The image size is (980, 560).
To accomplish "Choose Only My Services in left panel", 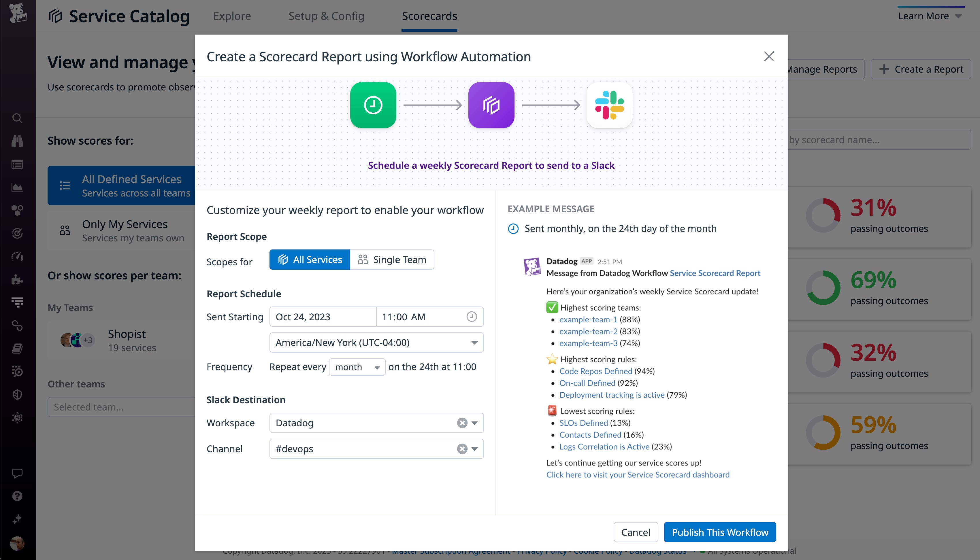I will (125, 230).
